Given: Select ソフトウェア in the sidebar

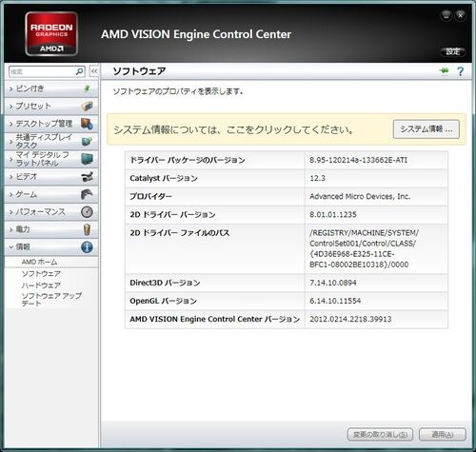Looking at the screenshot, I should tap(41, 273).
